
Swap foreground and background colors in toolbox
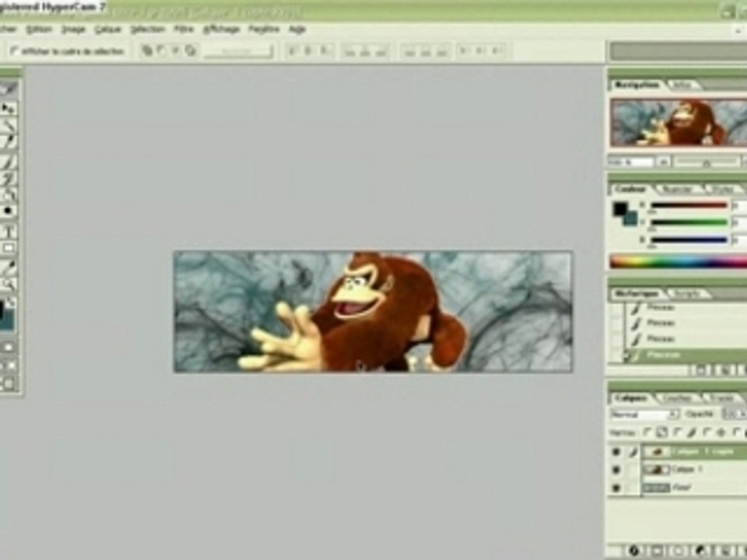(12, 302)
